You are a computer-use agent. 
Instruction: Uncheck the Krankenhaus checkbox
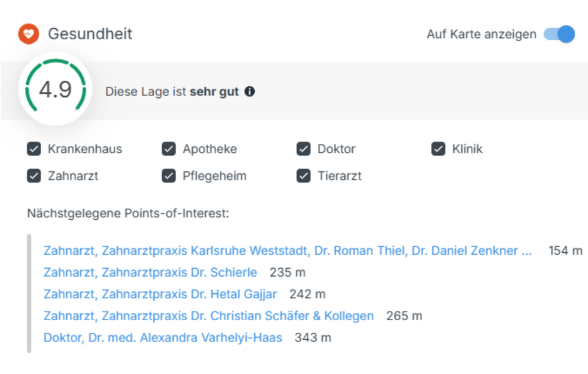tap(34, 149)
